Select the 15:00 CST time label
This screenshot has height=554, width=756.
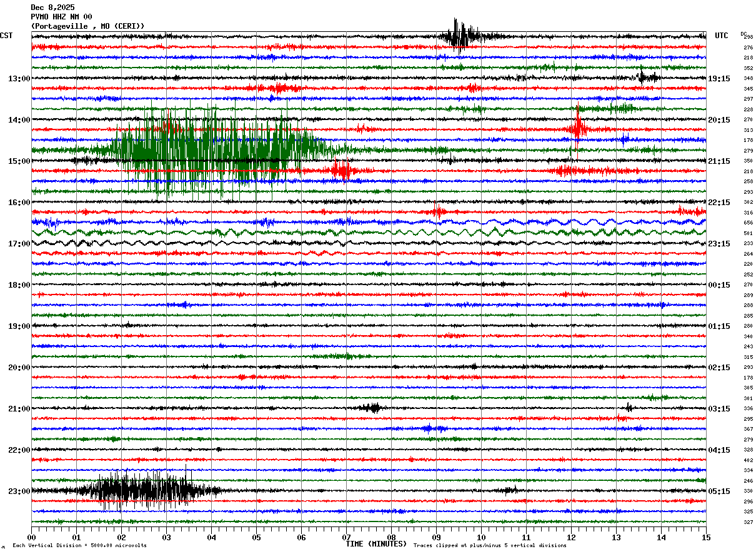(19, 161)
